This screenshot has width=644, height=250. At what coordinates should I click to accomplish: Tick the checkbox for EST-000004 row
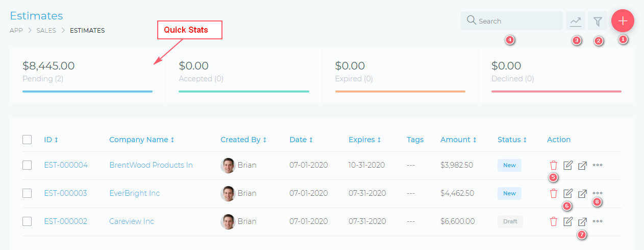27,165
